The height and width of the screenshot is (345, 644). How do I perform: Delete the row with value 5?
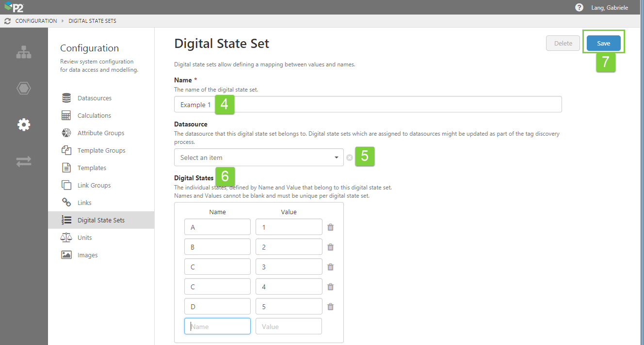330,307
